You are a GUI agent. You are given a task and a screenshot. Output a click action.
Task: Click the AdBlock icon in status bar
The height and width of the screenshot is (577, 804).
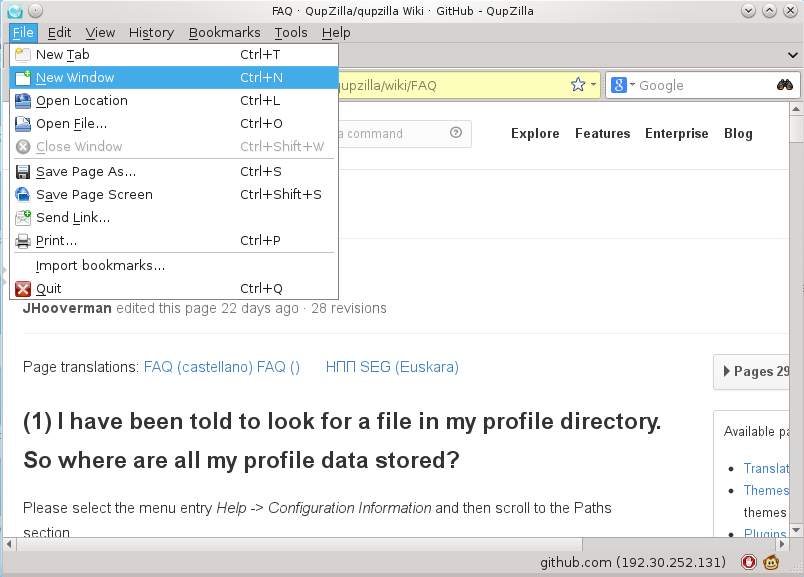point(749,562)
